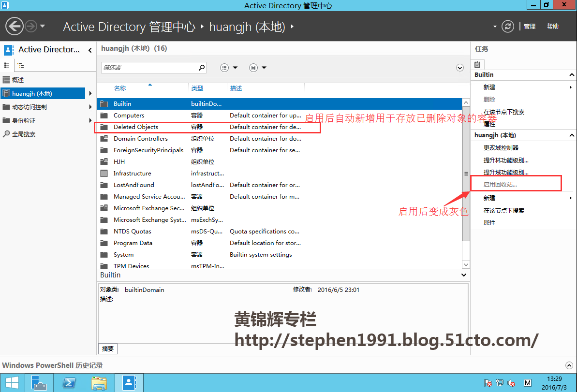Click the 筛选器 filter input field
The image size is (577, 392).
click(x=149, y=67)
